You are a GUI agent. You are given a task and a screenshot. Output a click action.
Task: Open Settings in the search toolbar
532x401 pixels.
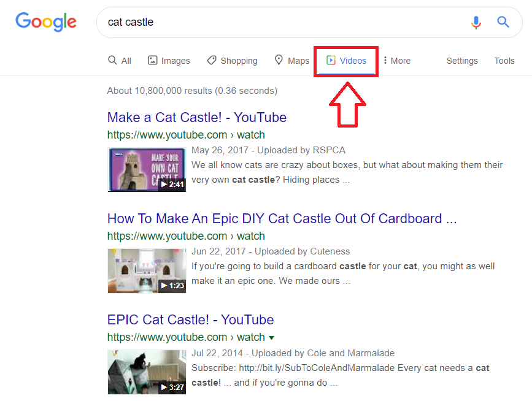pos(462,61)
